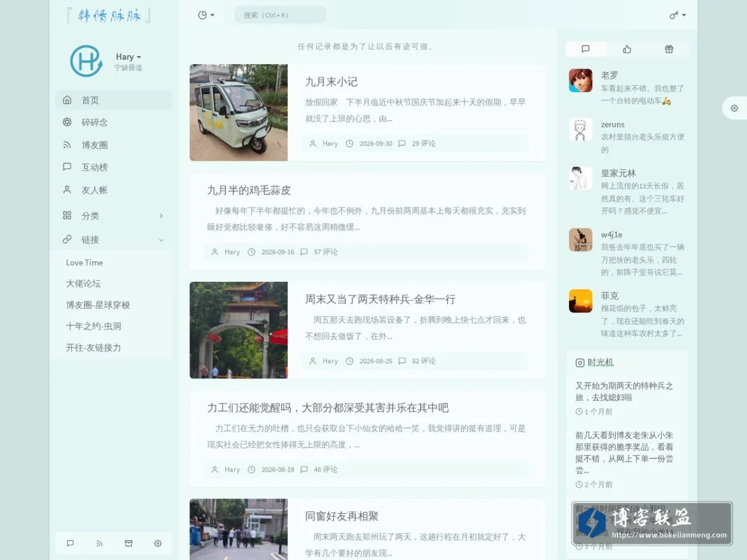Click w4j1e's avatar in comments
747x560 pixels.
tap(581, 240)
